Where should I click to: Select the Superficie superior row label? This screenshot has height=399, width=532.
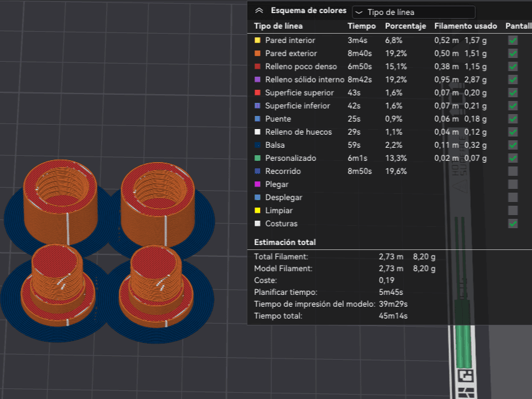pos(299,93)
